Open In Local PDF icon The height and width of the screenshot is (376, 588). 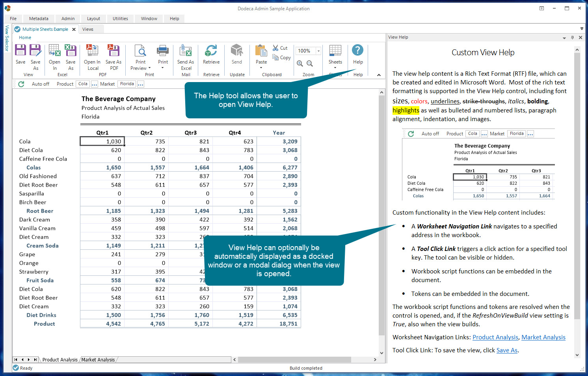click(92, 50)
